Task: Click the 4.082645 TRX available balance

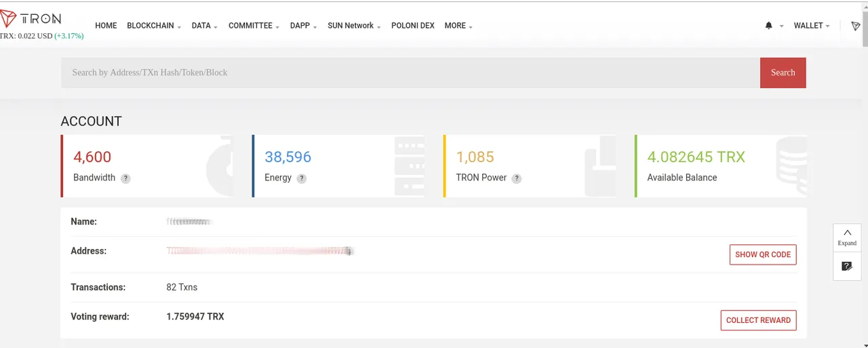Action: pos(696,157)
